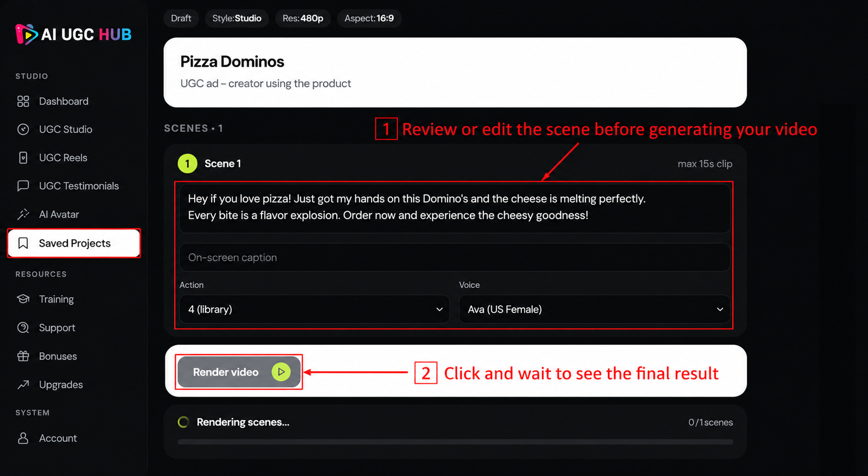Click the On-screen caption field
This screenshot has height=476, width=868.
coord(455,258)
